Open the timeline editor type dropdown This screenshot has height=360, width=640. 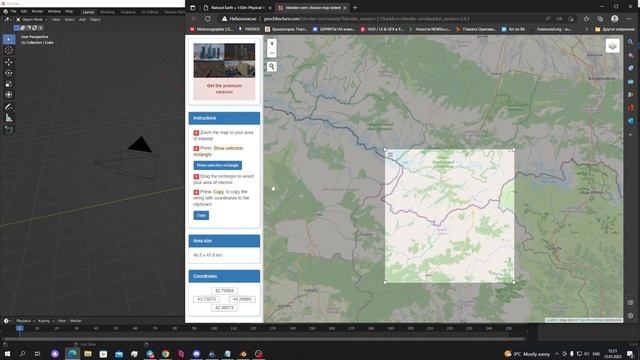point(7,321)
